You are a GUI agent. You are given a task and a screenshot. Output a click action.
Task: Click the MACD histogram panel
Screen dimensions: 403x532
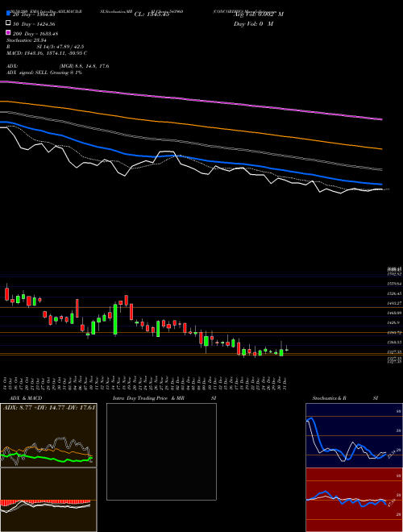point(48,500)
